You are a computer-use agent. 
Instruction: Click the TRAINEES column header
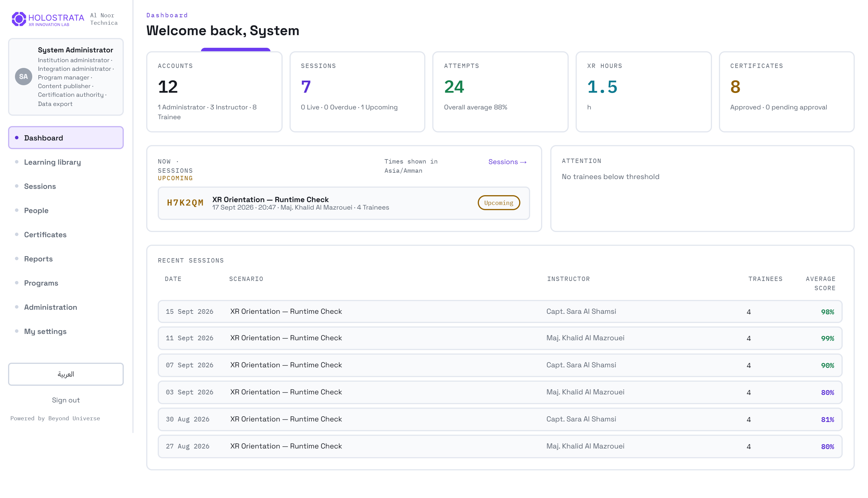click(x=766, y=279)
